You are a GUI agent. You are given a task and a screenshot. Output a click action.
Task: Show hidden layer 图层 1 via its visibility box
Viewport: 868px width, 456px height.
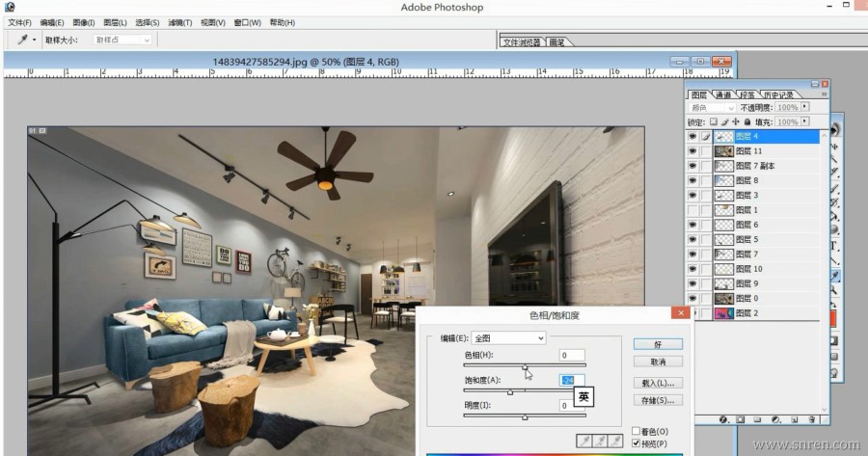[x=692, y=210]
